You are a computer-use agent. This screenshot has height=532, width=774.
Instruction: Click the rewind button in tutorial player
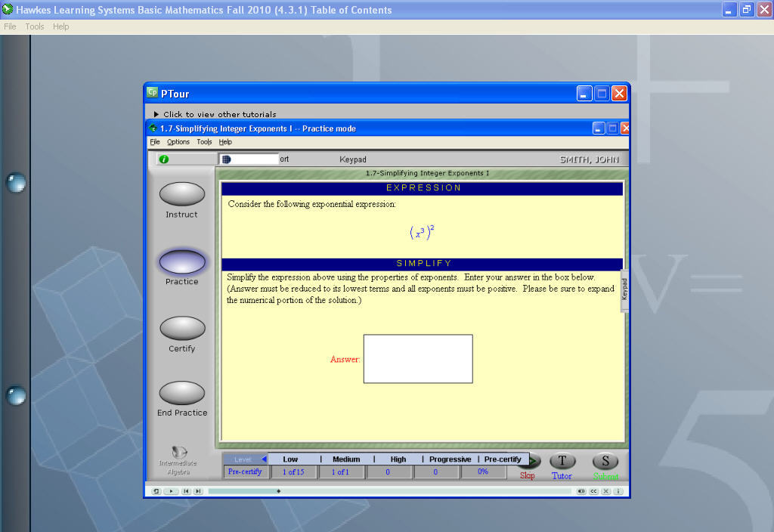[x=186, y=491]
